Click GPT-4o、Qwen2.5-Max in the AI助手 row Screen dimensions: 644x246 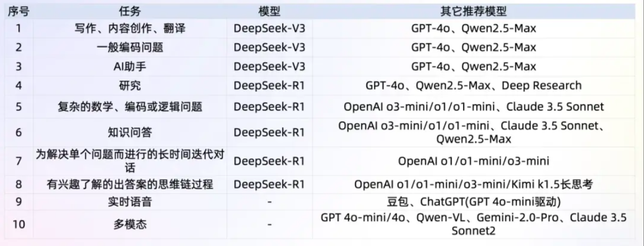pyautogui.click(x=473, y=66)
